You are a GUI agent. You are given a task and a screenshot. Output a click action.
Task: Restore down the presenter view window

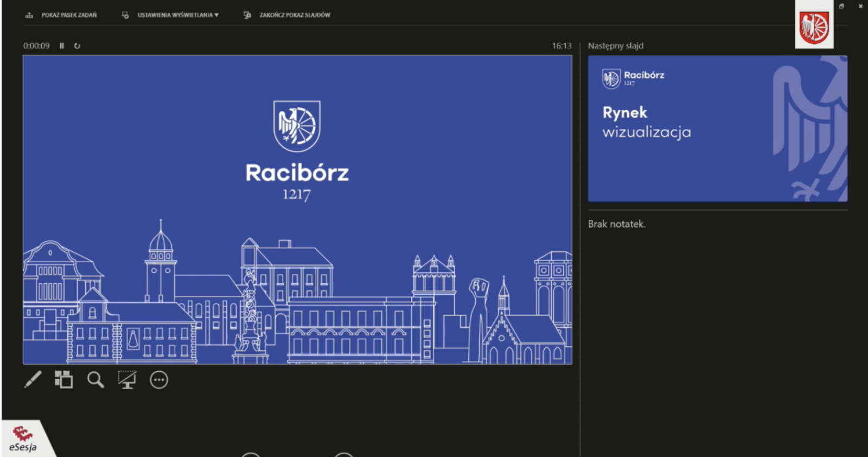click(841, 7)
